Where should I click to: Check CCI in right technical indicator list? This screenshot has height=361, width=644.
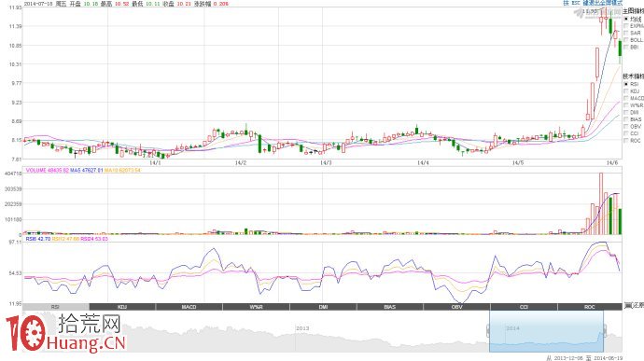tap(626, 133)
